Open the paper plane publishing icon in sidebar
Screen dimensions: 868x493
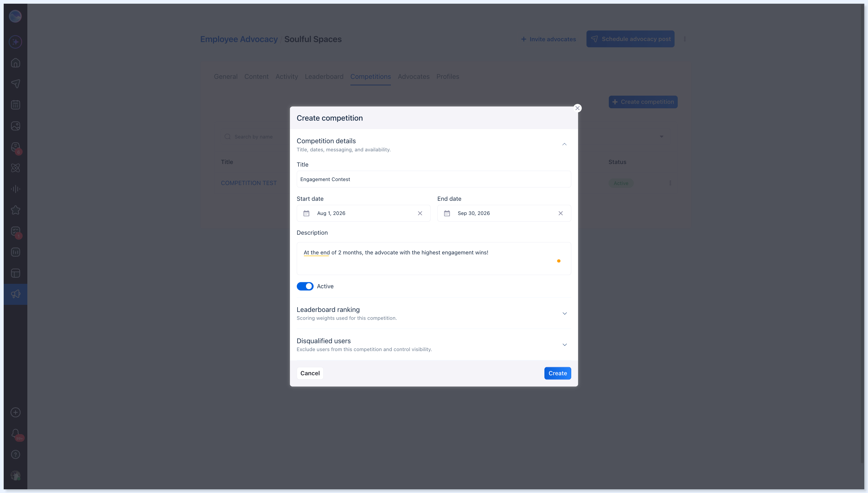(16, 84)
